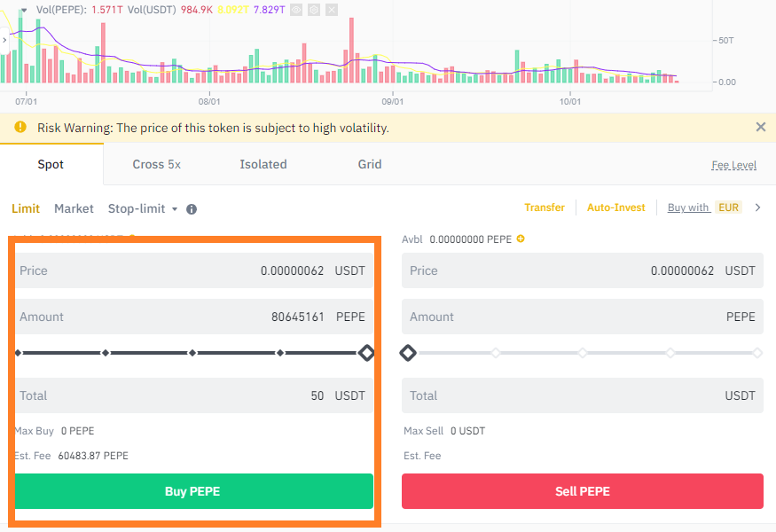Switch to Cross 5x tab
Image resolution: width=776 pixels, height=532 pixels.
click(156, 164)
